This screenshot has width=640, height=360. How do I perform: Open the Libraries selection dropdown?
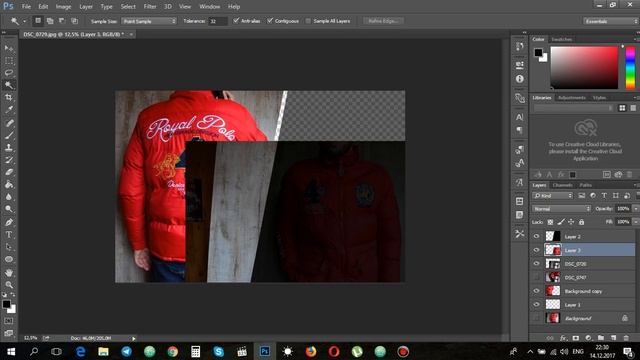(x=573, y=108)
